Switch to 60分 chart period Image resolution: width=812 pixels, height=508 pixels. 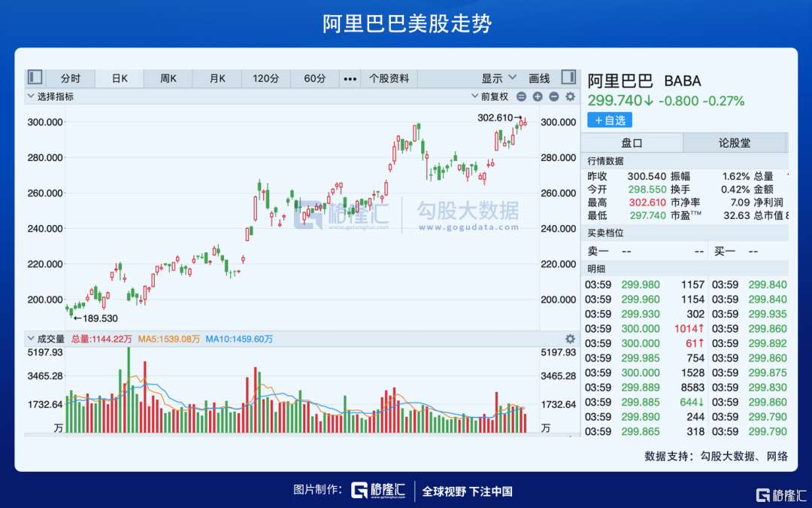point(315,79)
